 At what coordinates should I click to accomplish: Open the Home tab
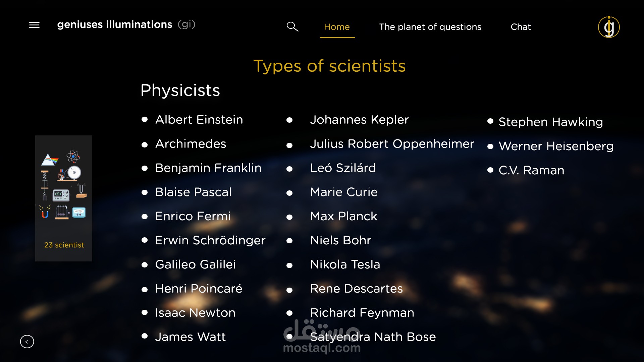[337, 27]
